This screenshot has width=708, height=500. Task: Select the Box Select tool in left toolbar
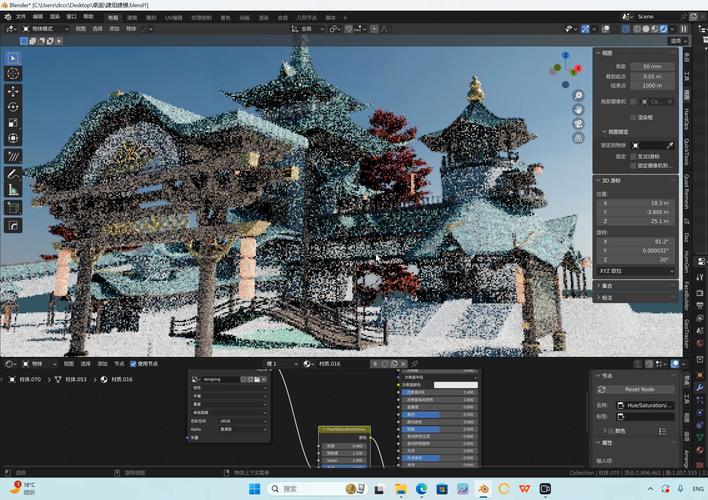(x=13, y=58)
